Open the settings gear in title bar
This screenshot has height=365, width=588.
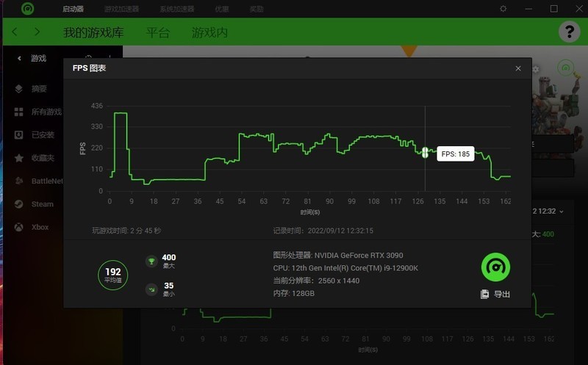pos(503,8)
